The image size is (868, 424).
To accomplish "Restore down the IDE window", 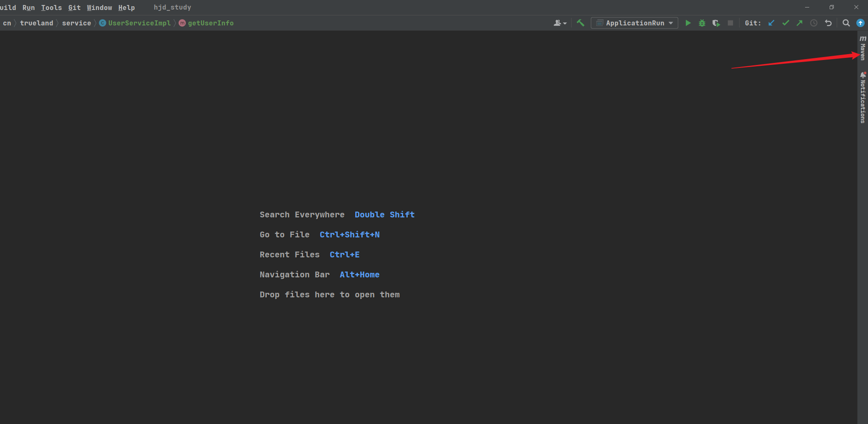I will point(832,7).
